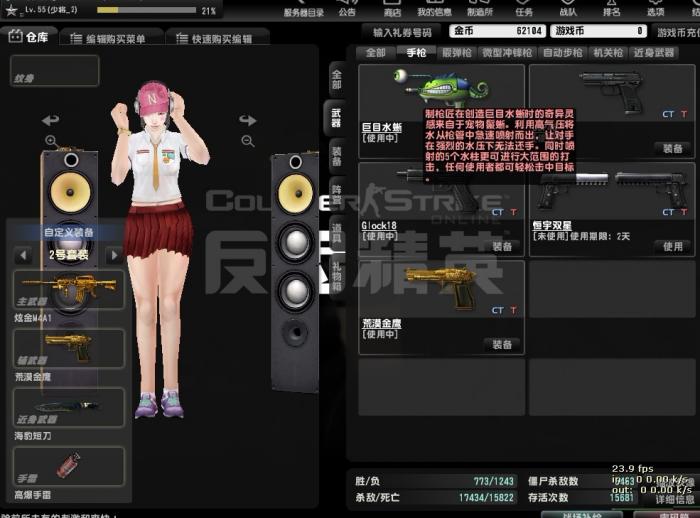Click the 自定义装备 header
The image size is (700, 518).
click(69, 232)
